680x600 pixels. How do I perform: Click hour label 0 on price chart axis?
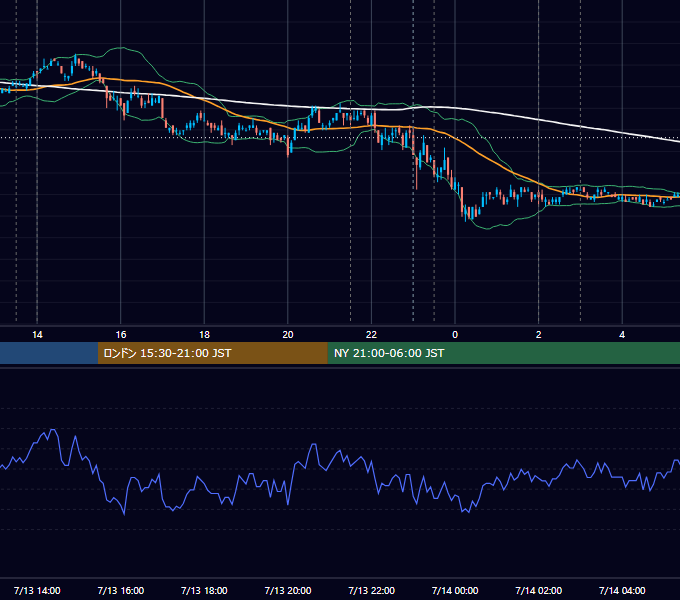455,335
